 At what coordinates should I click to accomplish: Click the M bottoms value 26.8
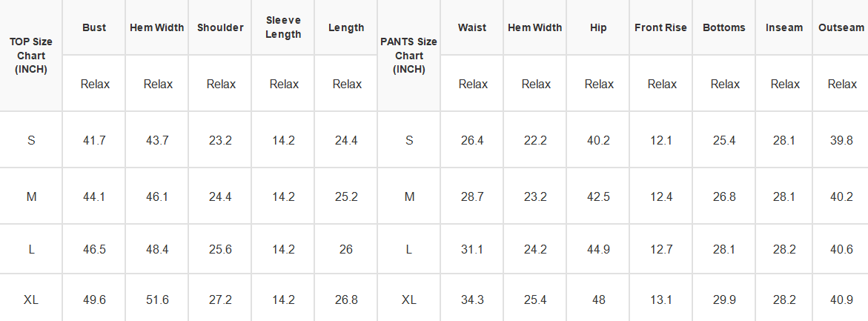tap(724, 196)
